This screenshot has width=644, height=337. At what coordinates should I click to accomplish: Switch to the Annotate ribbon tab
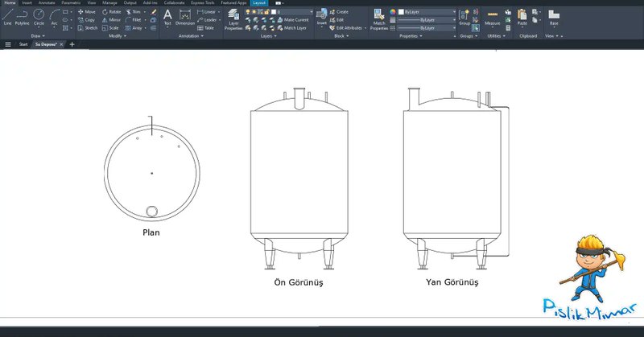pos(47,3)
